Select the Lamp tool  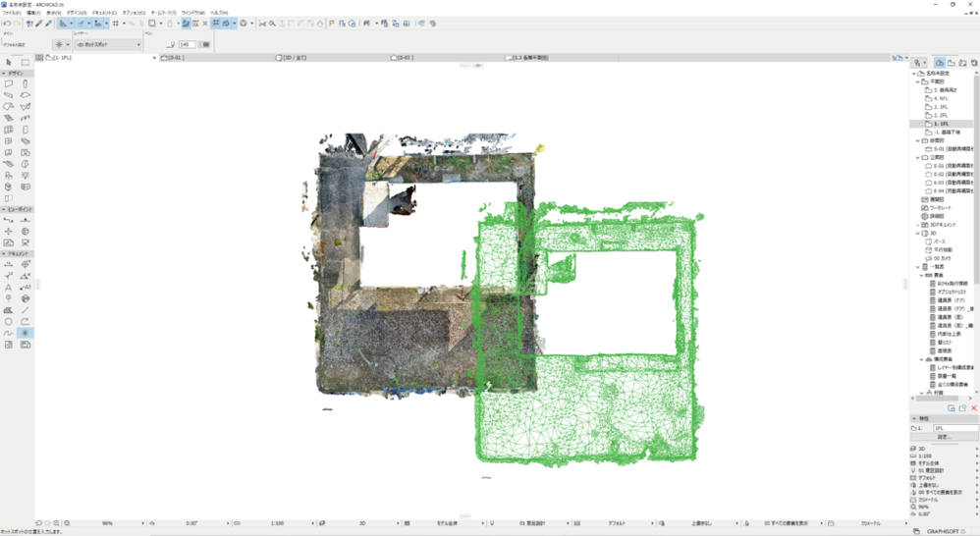pyautogui.click(x=25, y=176)
